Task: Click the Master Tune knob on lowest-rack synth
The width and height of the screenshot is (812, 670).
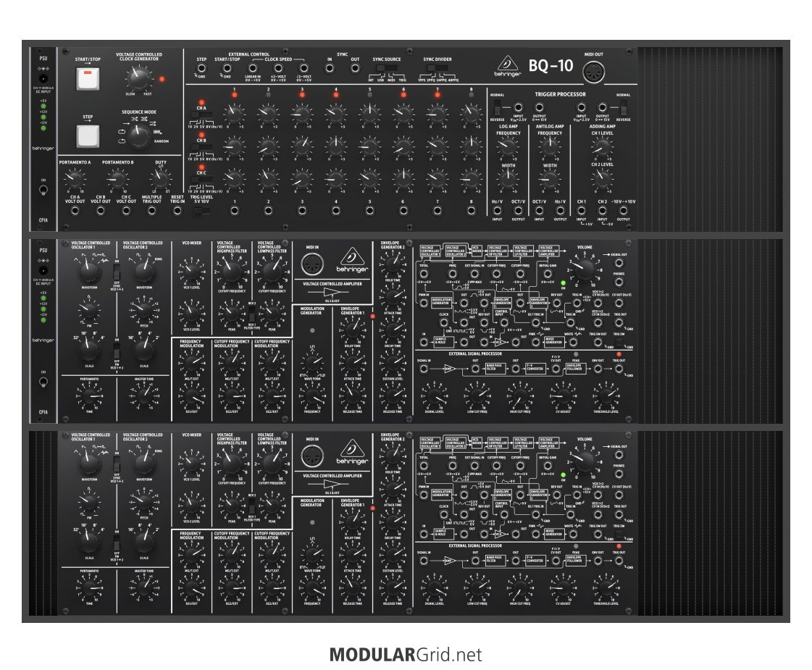Action: click(143, 587)
